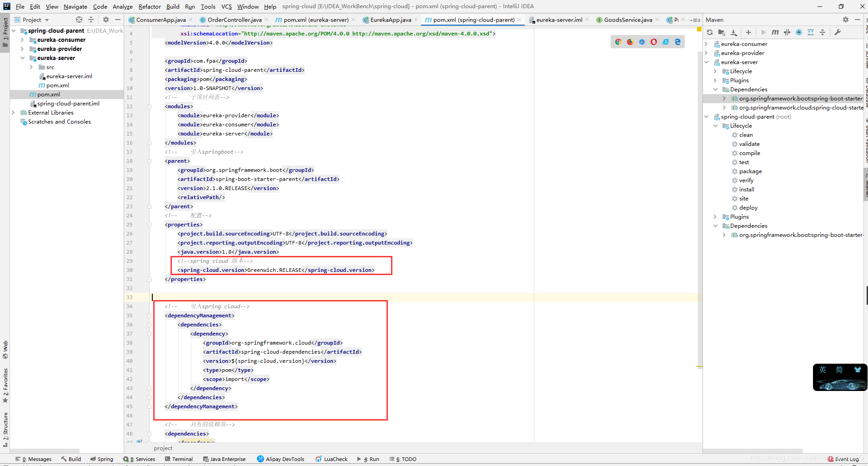Viewport: 868px width, 466px height.
Task: Open the Build menu
Action: 173,6
